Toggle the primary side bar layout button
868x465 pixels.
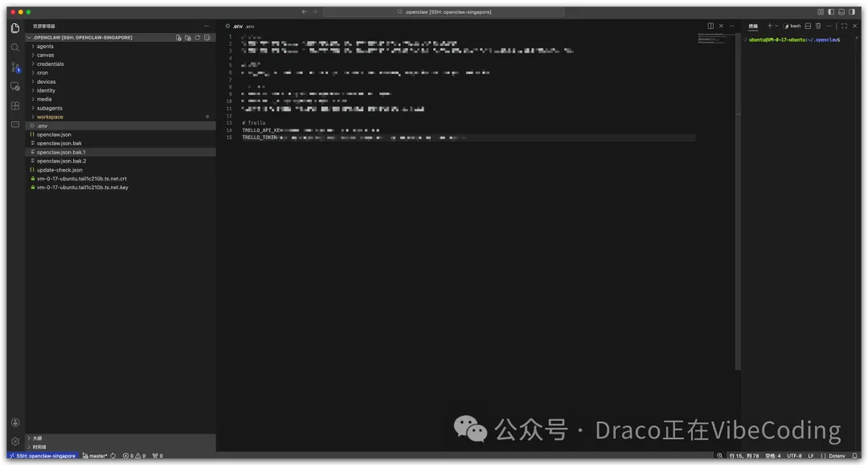tap(831, 11)
